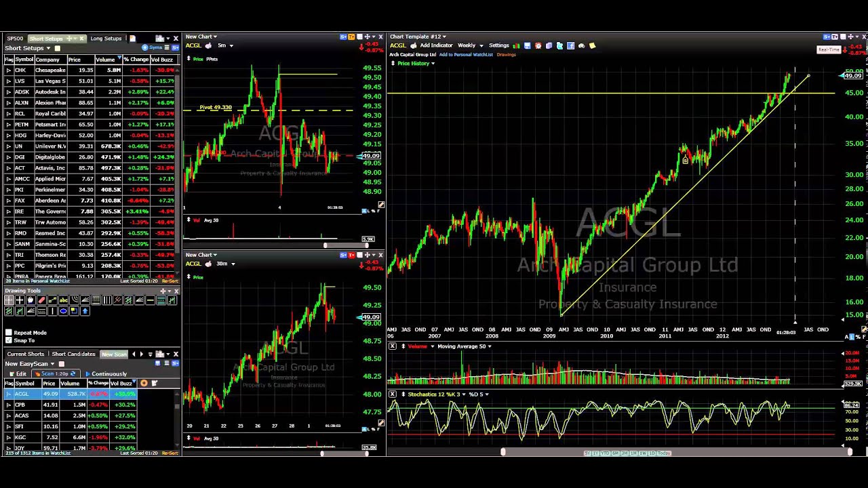Select the ACGL row in the scan list
The image size is (868, 488).
[71, 394]
